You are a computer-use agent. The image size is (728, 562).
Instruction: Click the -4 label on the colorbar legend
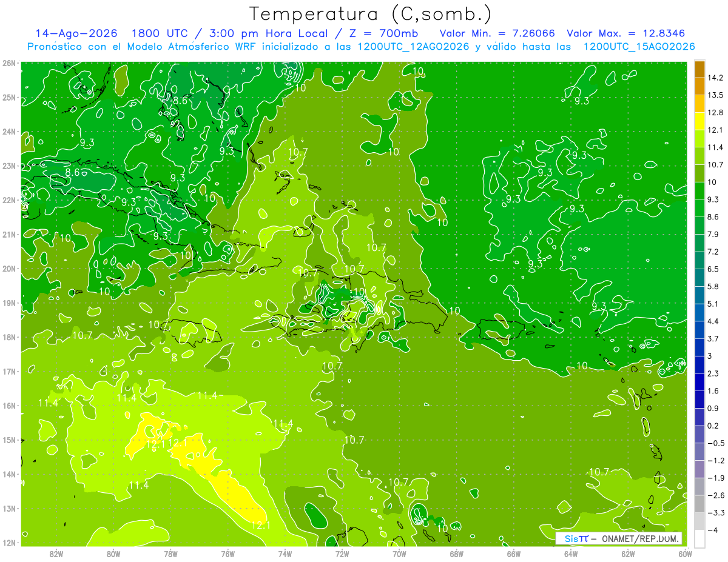tap(713, 530)
